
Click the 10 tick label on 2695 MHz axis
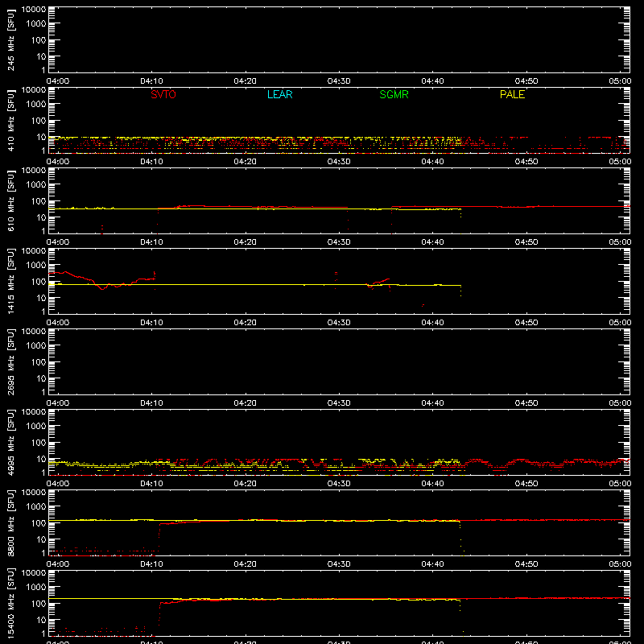[x=41, y=378]
